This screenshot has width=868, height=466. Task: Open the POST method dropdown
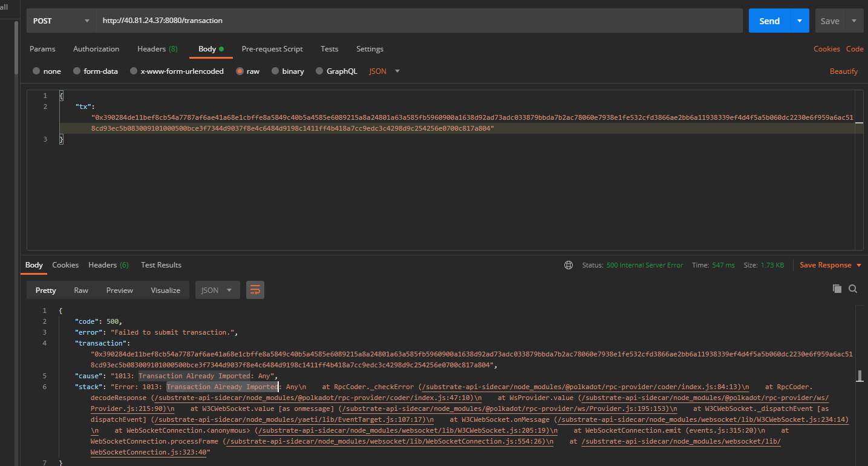tap(60, 20)
